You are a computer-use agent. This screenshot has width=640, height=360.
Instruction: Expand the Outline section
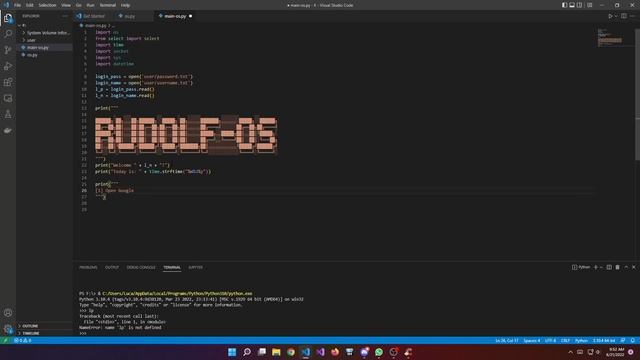tap(45, 326)
